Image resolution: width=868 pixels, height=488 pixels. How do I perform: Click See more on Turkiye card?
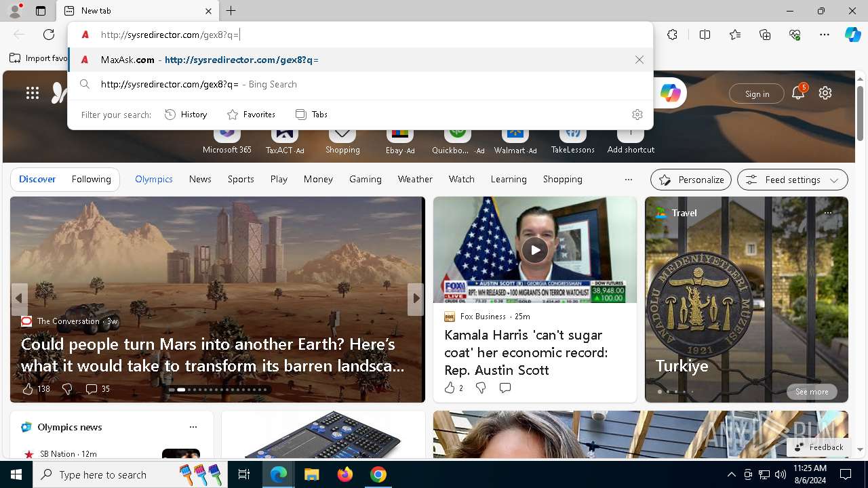[812, 392]
